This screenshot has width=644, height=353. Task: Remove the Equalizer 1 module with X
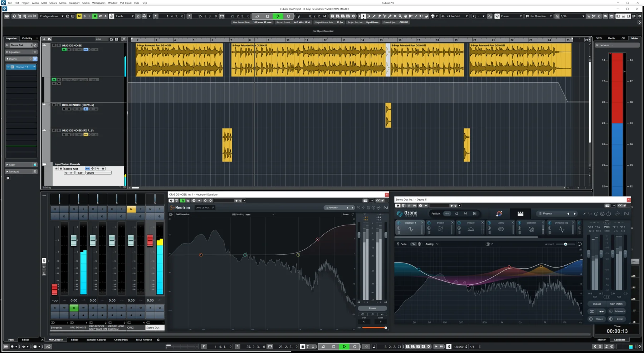[422, 222]
